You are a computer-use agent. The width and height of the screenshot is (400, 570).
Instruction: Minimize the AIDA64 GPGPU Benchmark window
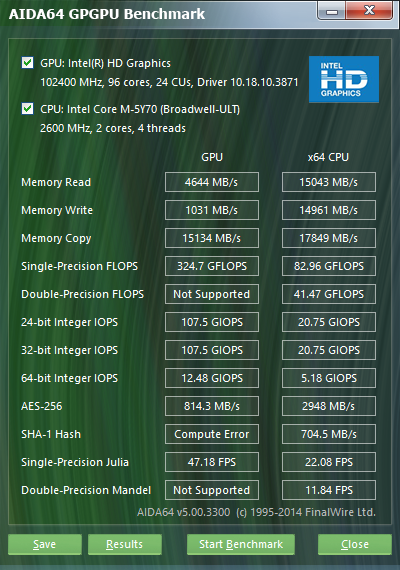331,11
